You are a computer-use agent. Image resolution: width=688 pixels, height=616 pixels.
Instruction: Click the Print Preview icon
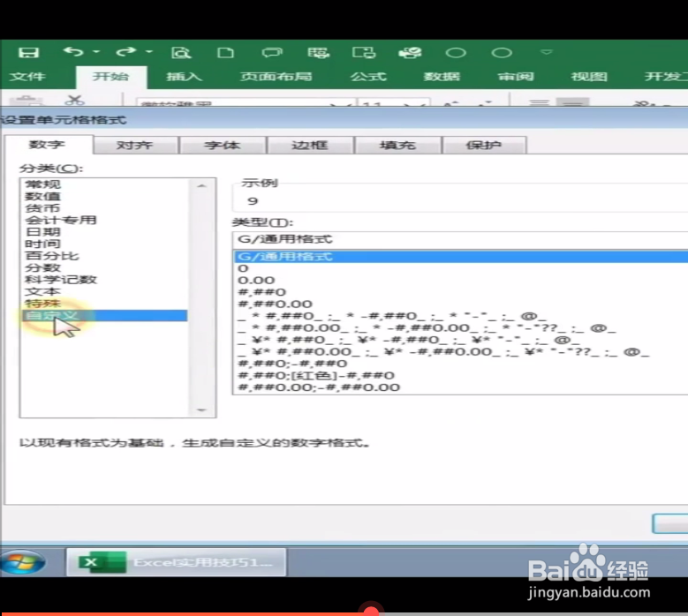181,53
